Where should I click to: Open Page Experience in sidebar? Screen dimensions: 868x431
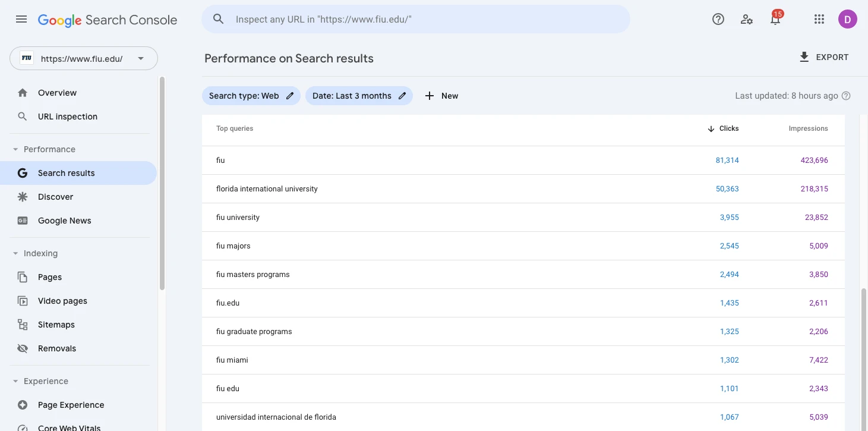click(71, 405)
